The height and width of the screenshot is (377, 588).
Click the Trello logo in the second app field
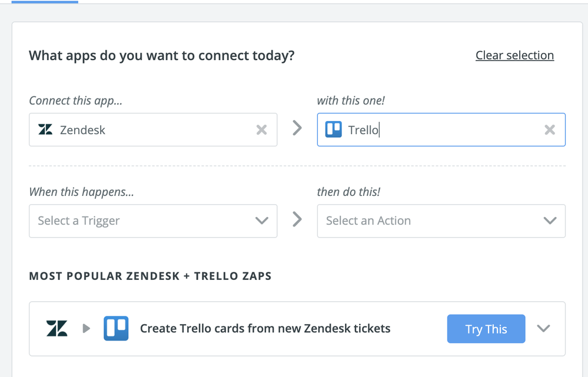(334, 129)
